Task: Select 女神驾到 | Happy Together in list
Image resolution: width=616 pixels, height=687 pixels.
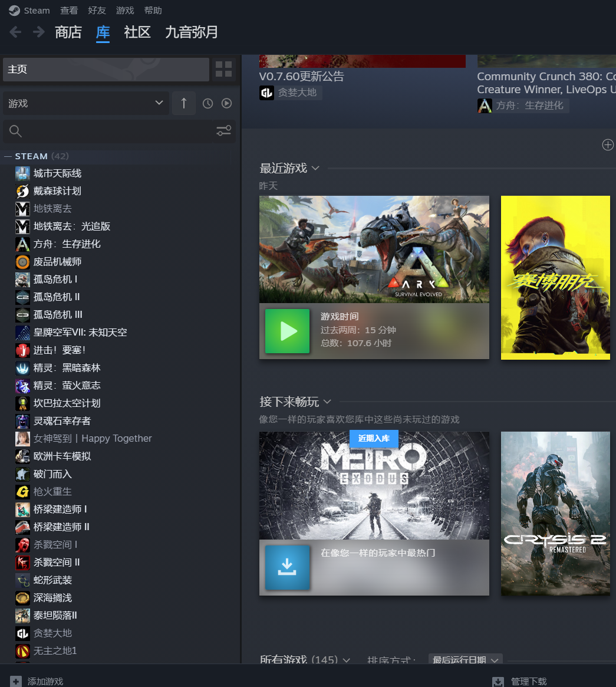Action: pyautogui.click(x=93, y=439)
